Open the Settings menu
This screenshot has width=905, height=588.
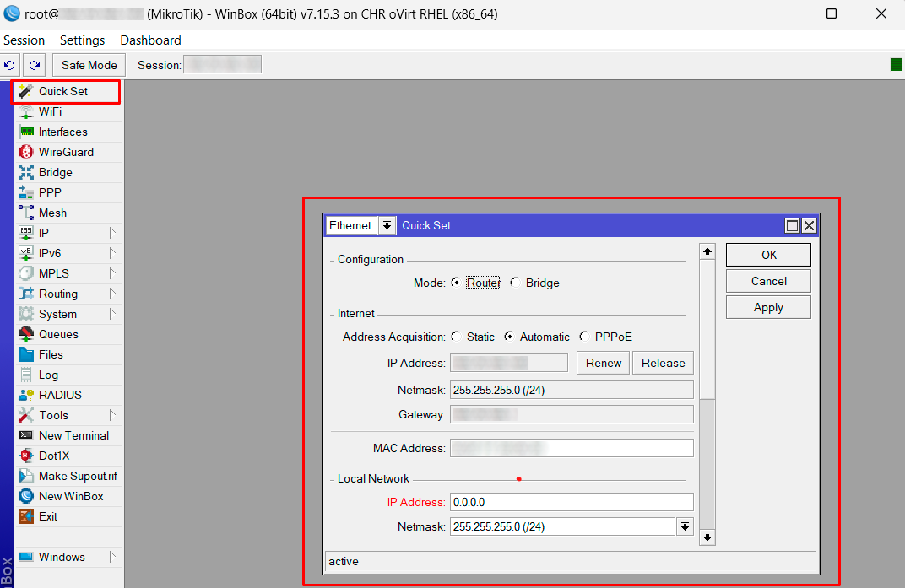tap(82, 40)
